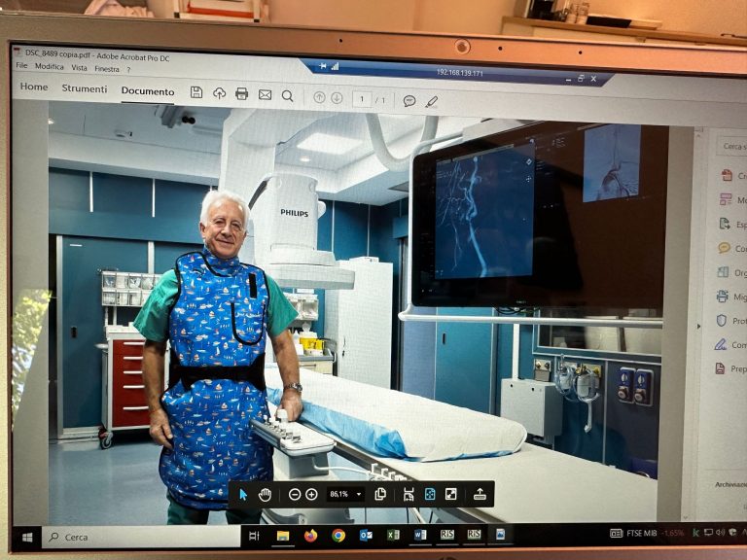Open the 86.1% zoom level dropdown
The image size is (747, 560).
pyautogui.click(x=359, y=494)
